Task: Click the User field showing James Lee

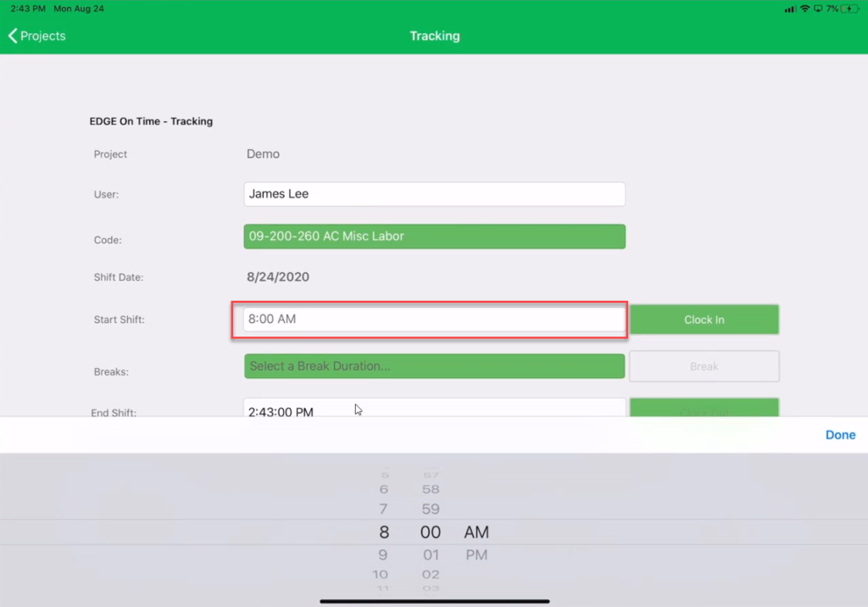Action: tap(434, 194)
